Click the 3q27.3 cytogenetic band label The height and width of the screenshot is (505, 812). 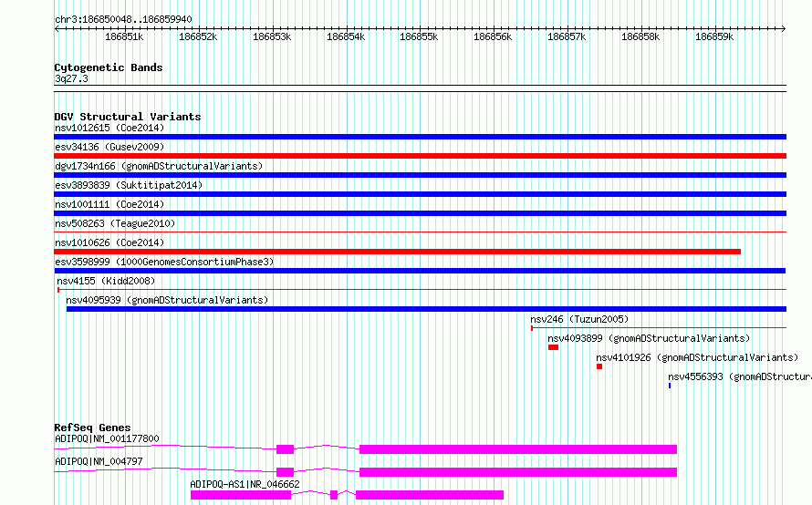tap(71, 78)
